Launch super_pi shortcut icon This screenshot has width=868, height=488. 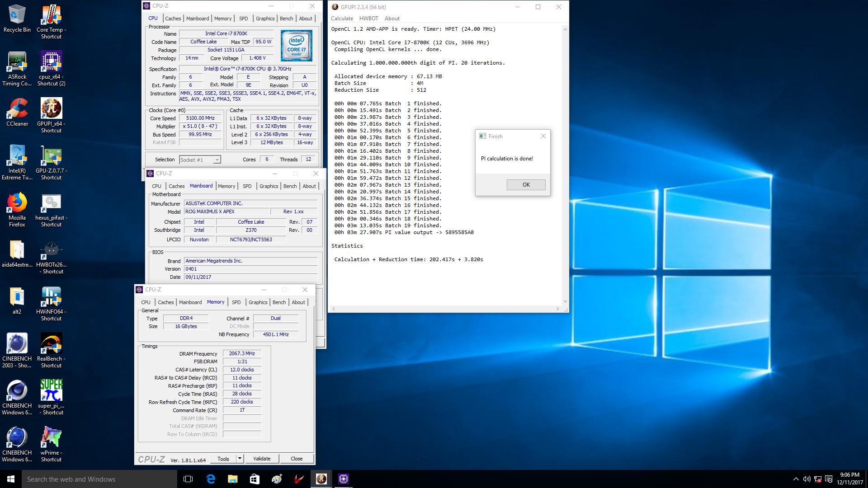click(x=51, y=398)
